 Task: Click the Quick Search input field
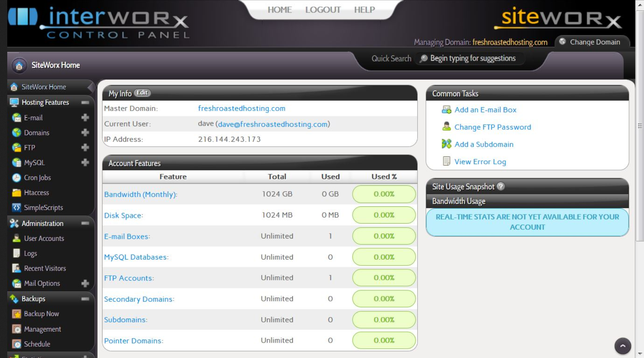(x=472, y=59)
